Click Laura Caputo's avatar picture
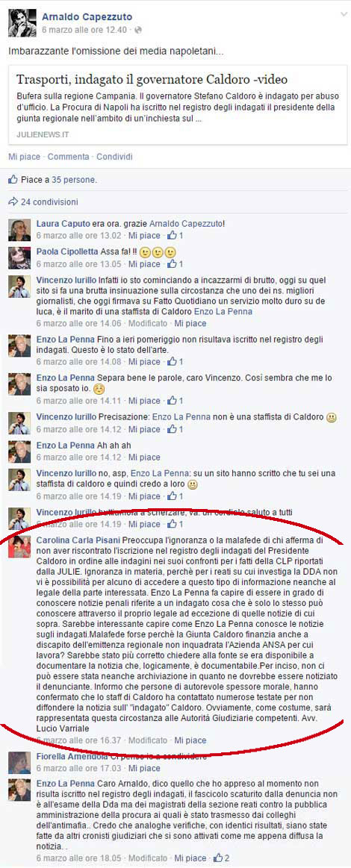This screenshot has height=868, width=351. click(x=19, y=230)
